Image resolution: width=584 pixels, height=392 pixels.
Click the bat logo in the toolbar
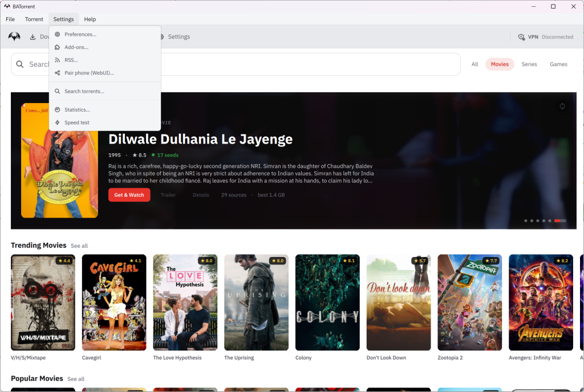click(14, 36)
